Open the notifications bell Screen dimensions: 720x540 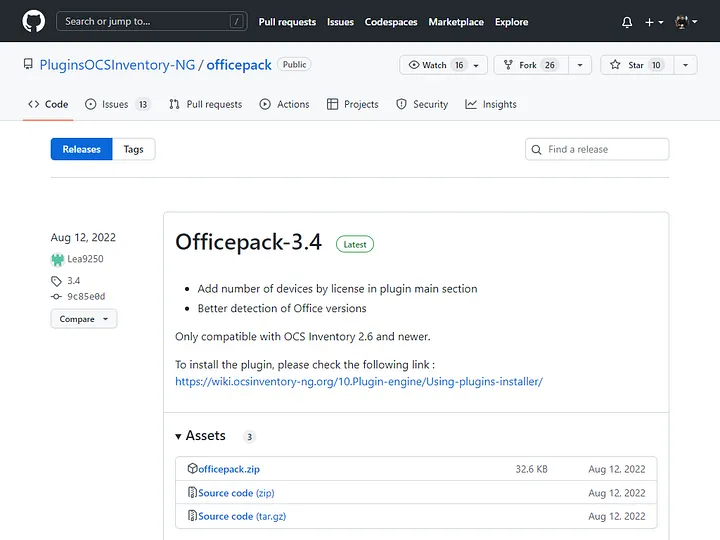(x=627, y=22)
